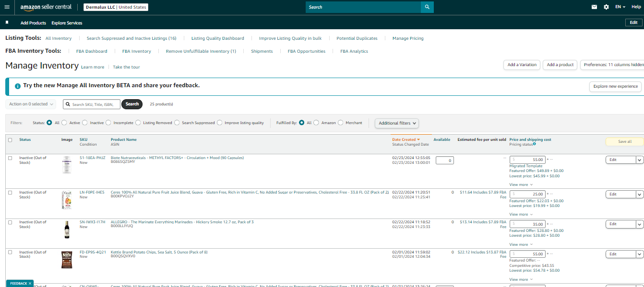This screenshot has width=644, height=287.
Task: Select the Active status filter
Action: coord(64,123)
